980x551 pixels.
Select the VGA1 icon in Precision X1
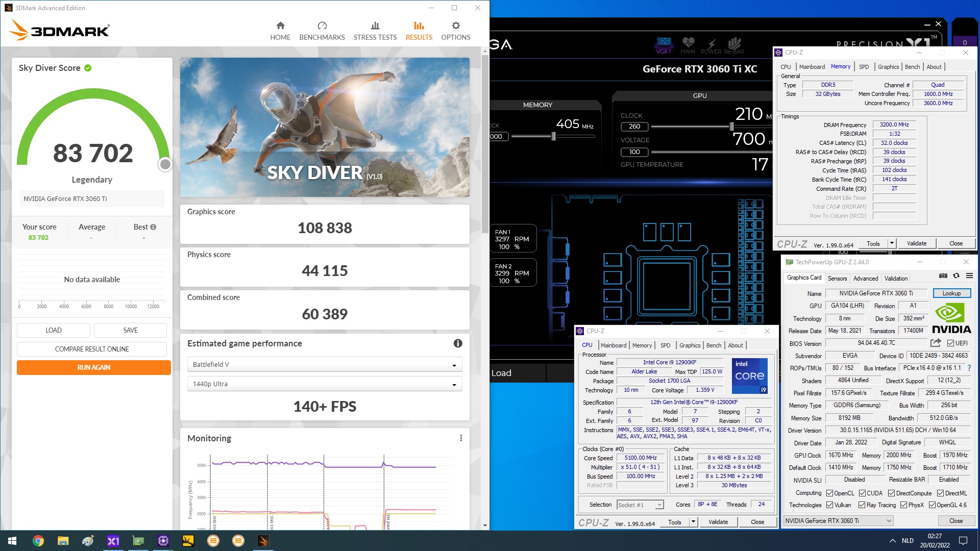click(x=664, y=45)
